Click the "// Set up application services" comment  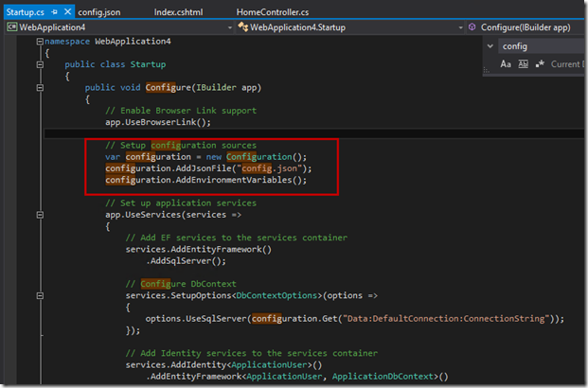coord(181,203)
